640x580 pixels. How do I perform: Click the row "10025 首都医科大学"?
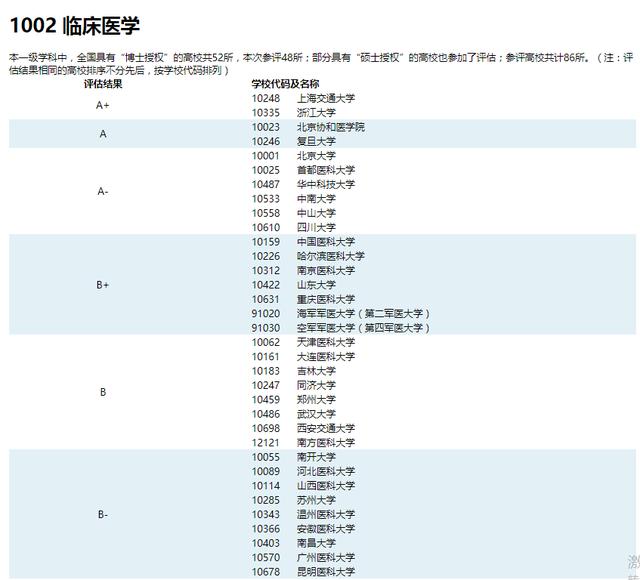(303, 170)
